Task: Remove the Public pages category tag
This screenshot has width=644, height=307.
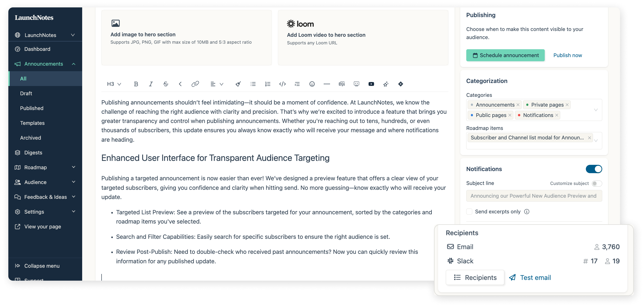Action: pos(510,115)
